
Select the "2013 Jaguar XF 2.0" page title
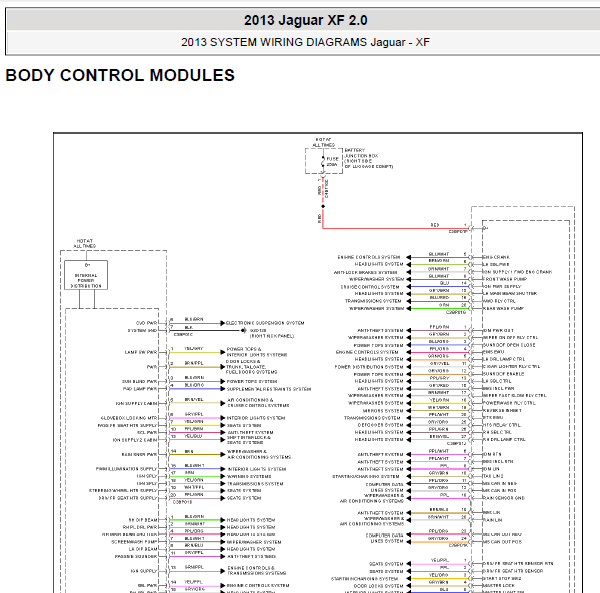(x=305, y=20)
